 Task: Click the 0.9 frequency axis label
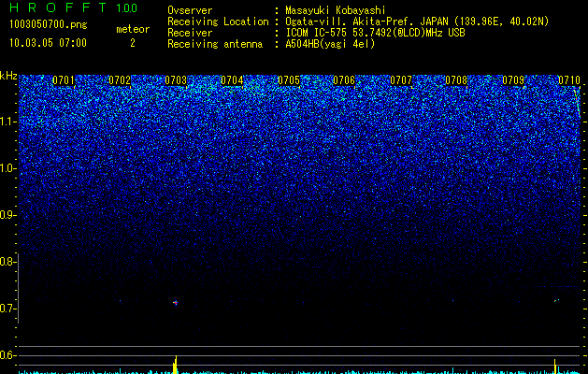7,215
